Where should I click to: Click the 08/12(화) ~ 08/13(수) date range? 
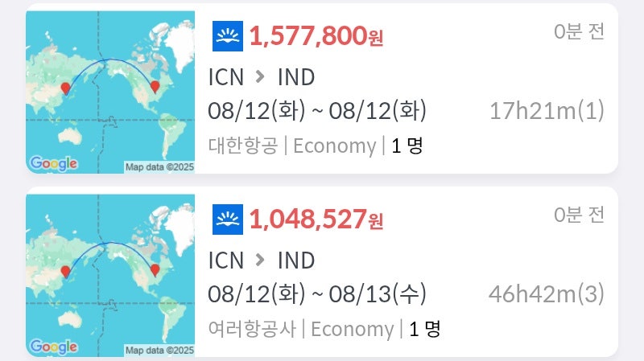click(x=316, y=294)
